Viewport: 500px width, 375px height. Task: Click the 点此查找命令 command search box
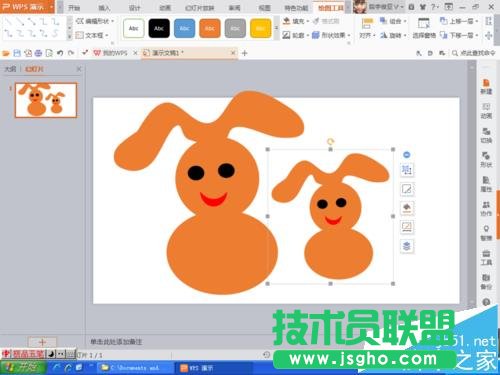[x=474, y=53]
